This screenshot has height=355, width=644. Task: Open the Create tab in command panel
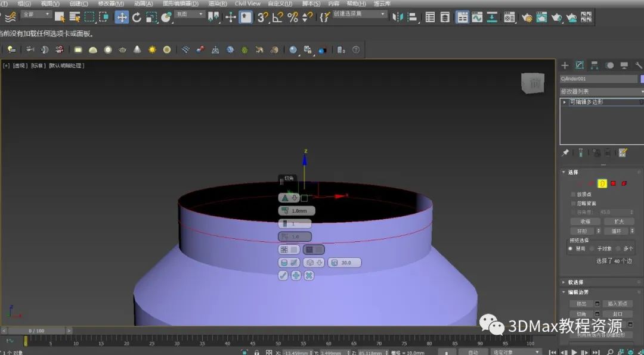tap(565, 65)
